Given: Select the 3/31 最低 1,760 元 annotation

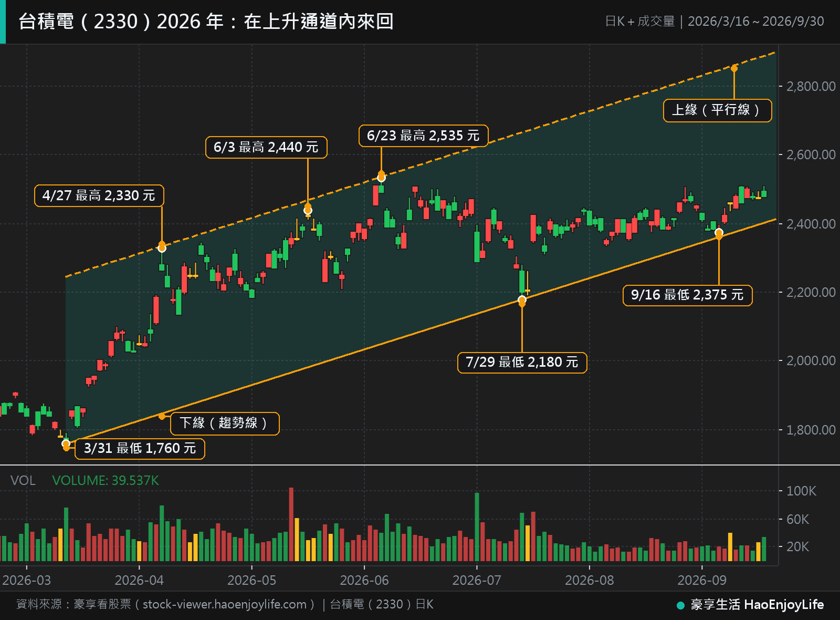Looking at the screenshot, I should [140, 448].
